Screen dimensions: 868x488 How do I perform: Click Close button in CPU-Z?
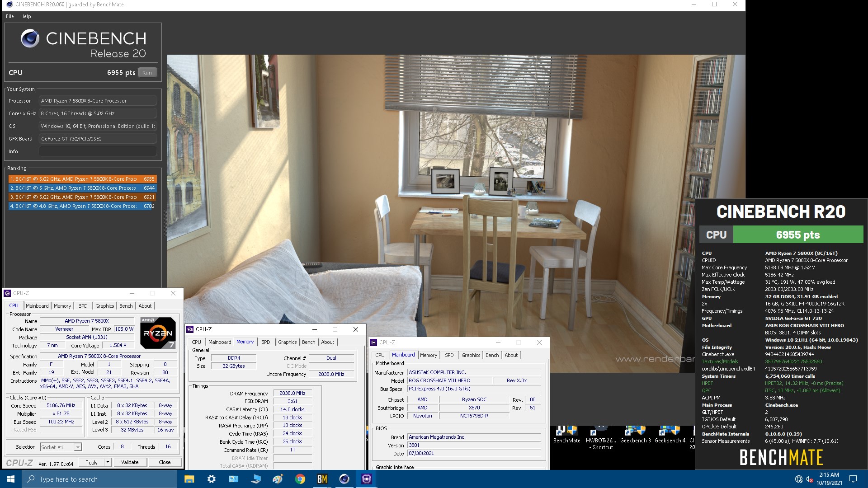tap(165, 462)
